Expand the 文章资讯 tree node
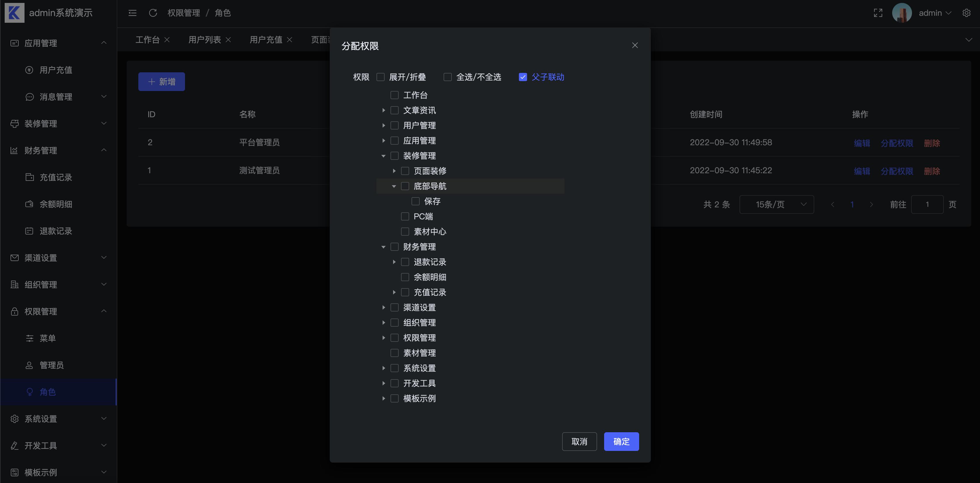Image resolution: width=980 pixels, height=483 pixels. (x=383, y=110)
